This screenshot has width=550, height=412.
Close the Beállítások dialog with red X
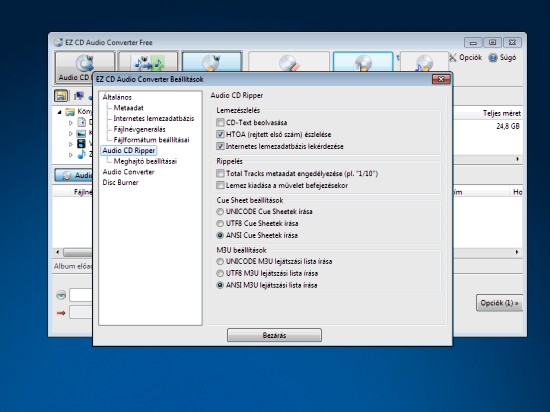click(441, 79)
